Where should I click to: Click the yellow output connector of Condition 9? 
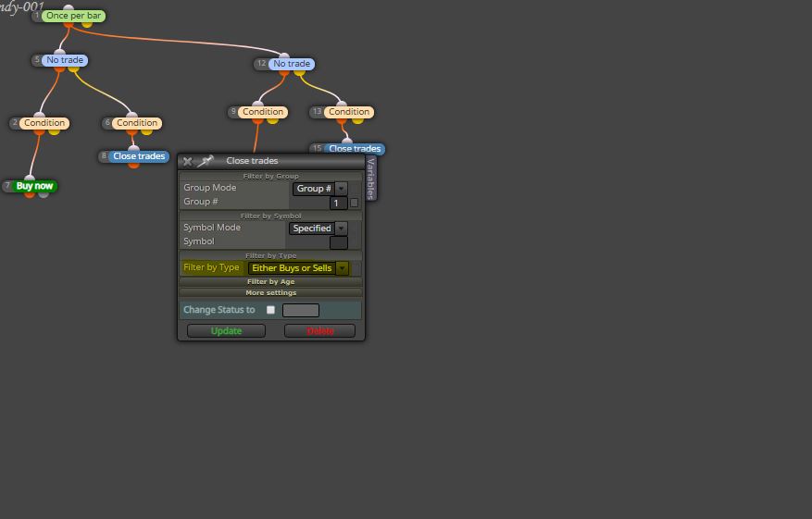272,120
